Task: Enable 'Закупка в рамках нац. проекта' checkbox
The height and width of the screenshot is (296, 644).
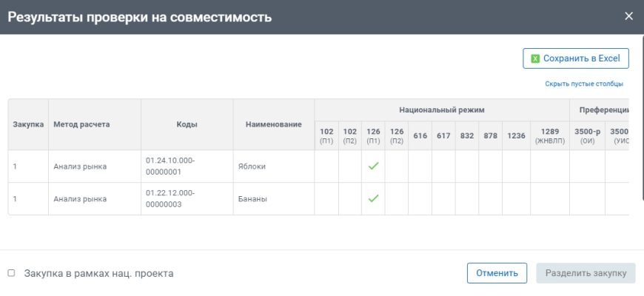Action: click(x=11, y=273)
